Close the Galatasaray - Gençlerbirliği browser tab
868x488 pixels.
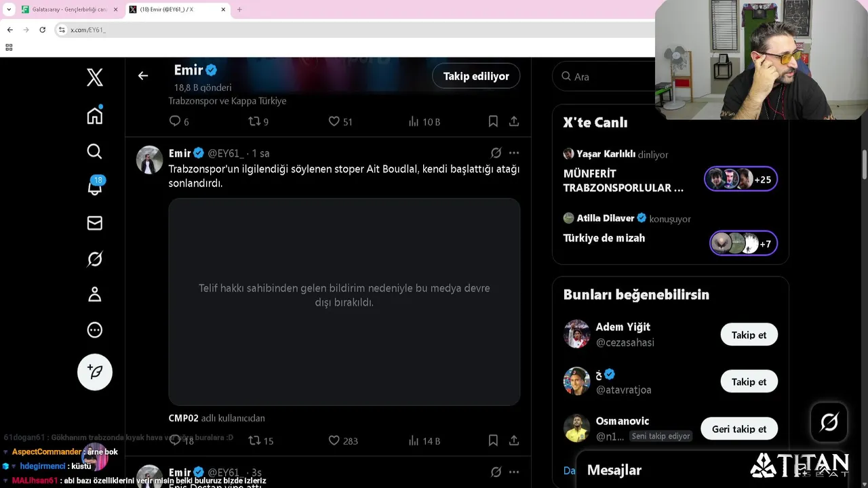click(115, 9)
